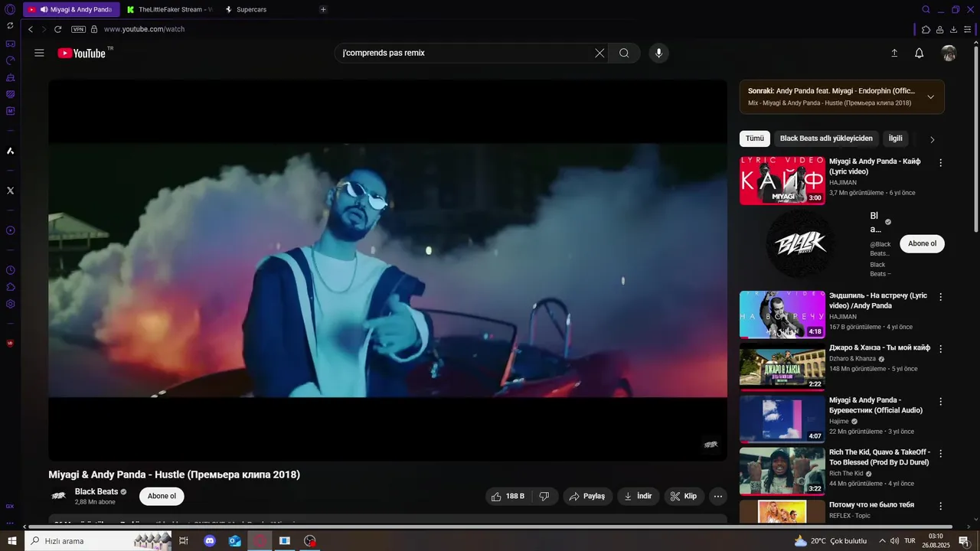The image size is (980, 551).
Task: Go back to previous page
Action: [x=31, y=29]
